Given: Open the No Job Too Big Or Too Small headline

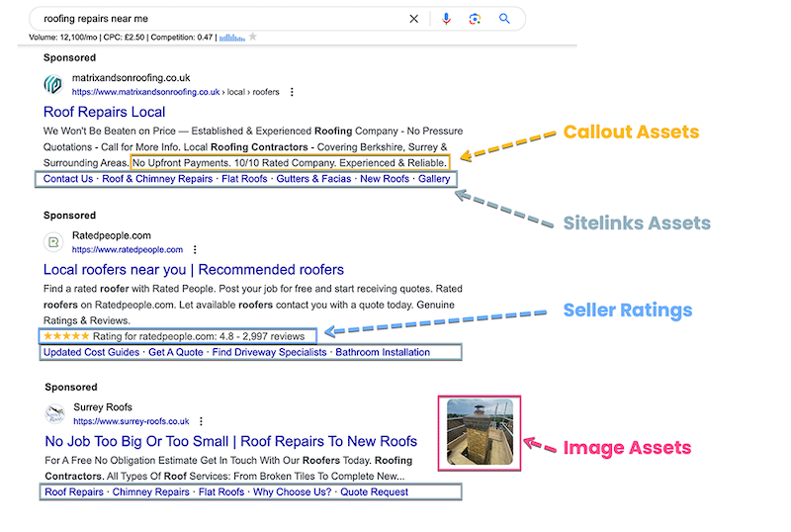Looking at the screenshot, I should coord(231,441).
